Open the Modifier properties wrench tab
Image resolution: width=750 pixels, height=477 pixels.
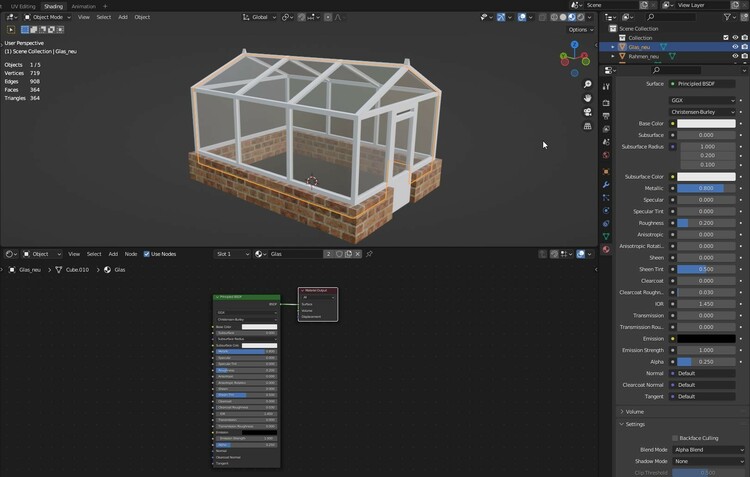pyautogui.click(x=606, y=185)
